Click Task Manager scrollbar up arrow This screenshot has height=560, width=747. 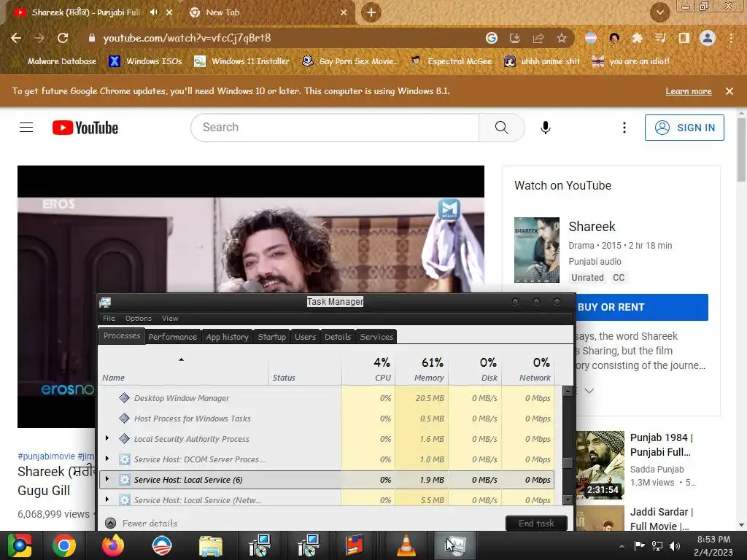click(x=568, y=392)
